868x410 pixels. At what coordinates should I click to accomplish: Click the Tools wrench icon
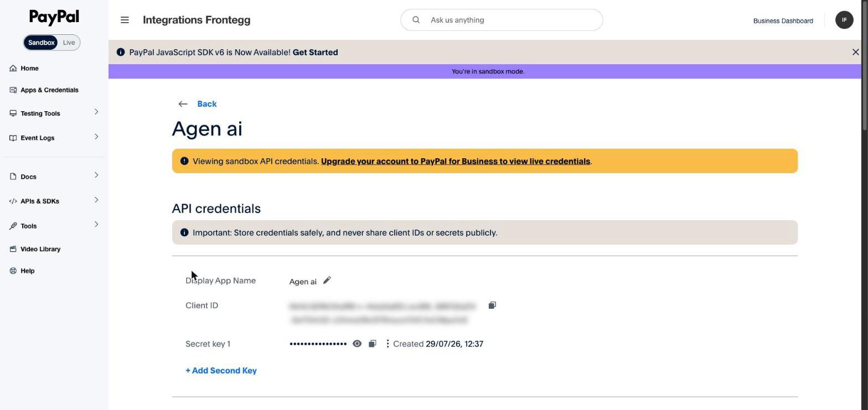[13, 226]
